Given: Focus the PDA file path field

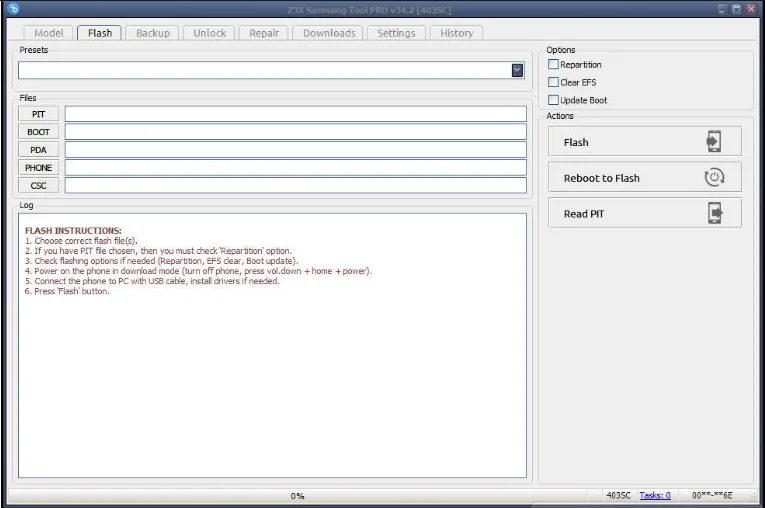Looking at the screenshot, I should click(x=296, y=150).
